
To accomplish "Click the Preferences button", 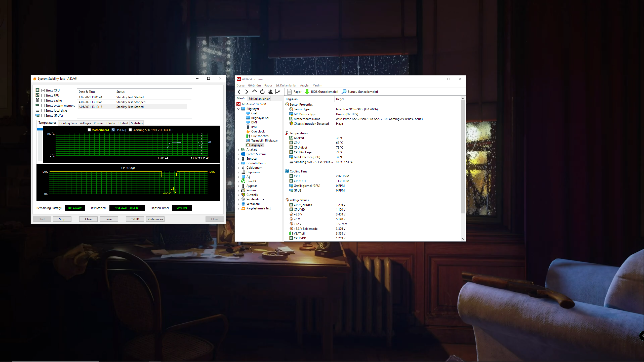I will coord(155,219).
